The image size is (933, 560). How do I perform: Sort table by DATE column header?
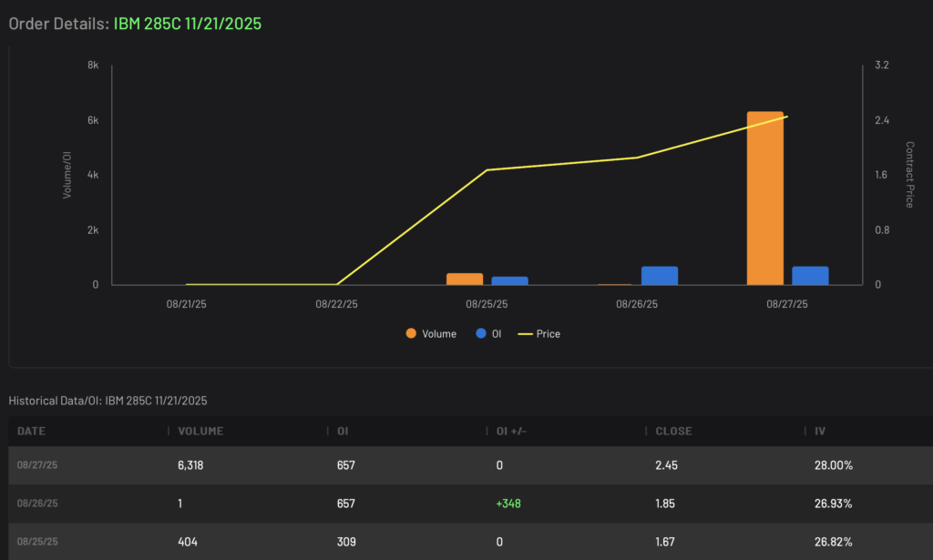32,431
